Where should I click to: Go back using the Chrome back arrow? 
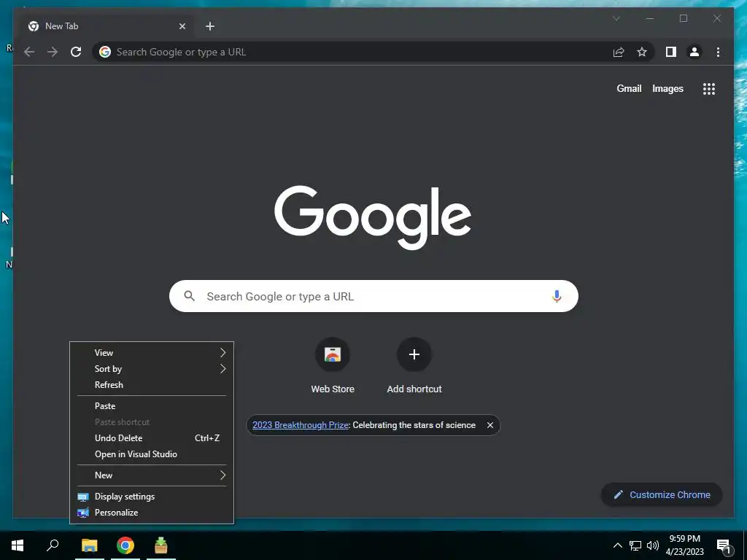29,52
